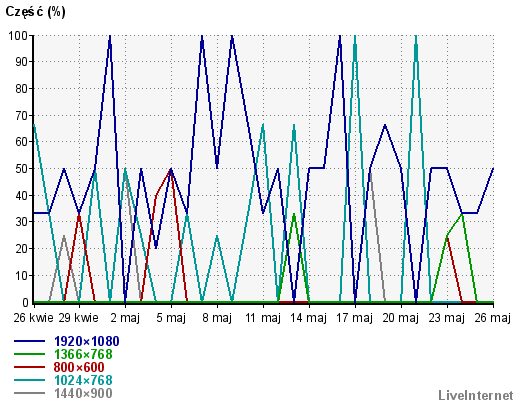This screenshot has height=405, width=520.
Task: Click the '8 maj' date label
Action: click(x=217, y=318)
